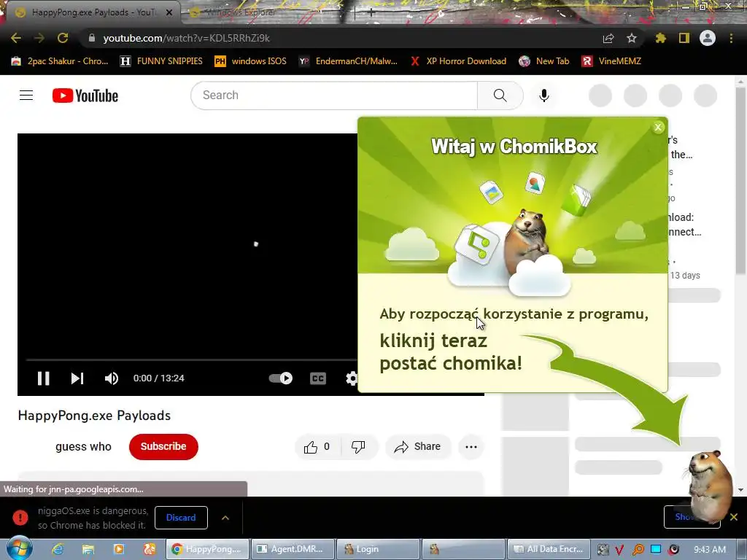The height and width of the screenshot is (560, 747).
Task: Click the 9:43 AM taskbar clock
Action: click(x=709, y=549)
